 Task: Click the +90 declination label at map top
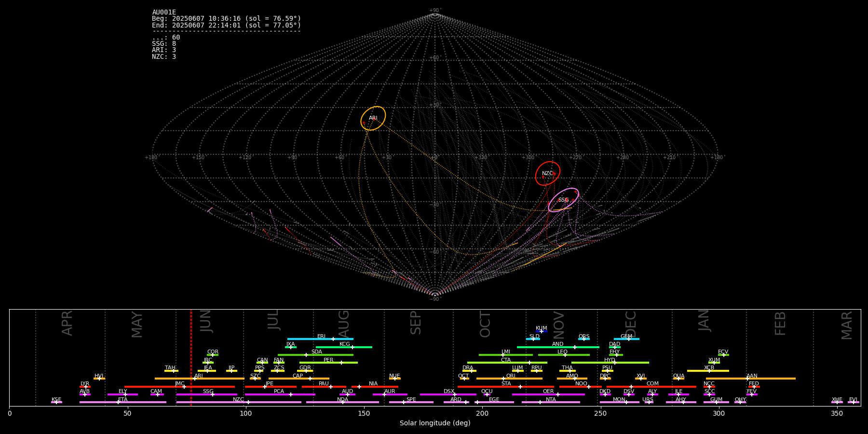click(434, 11)
